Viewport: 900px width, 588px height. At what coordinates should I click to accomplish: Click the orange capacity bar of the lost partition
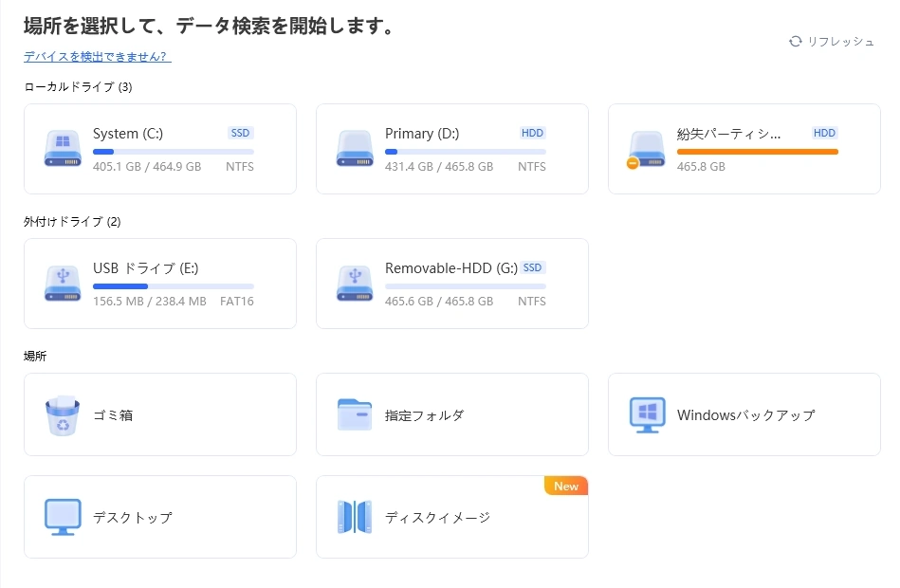pos(758,151)
